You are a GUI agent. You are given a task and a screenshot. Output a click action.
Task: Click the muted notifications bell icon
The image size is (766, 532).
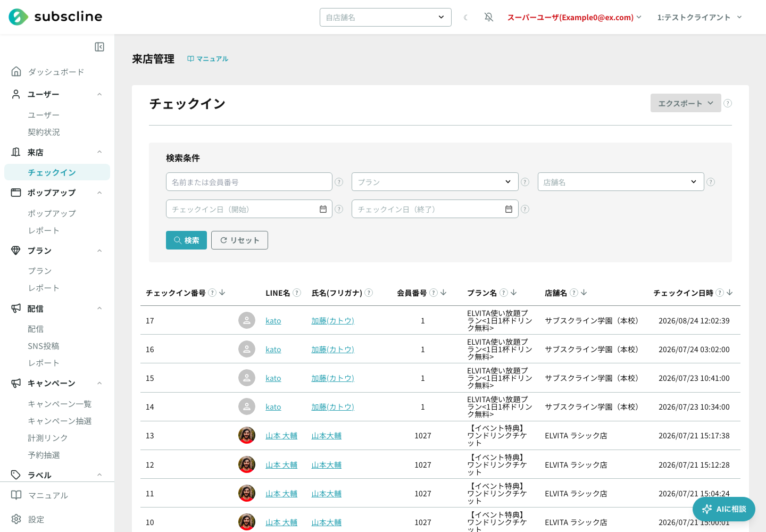(x=489, y=17)
